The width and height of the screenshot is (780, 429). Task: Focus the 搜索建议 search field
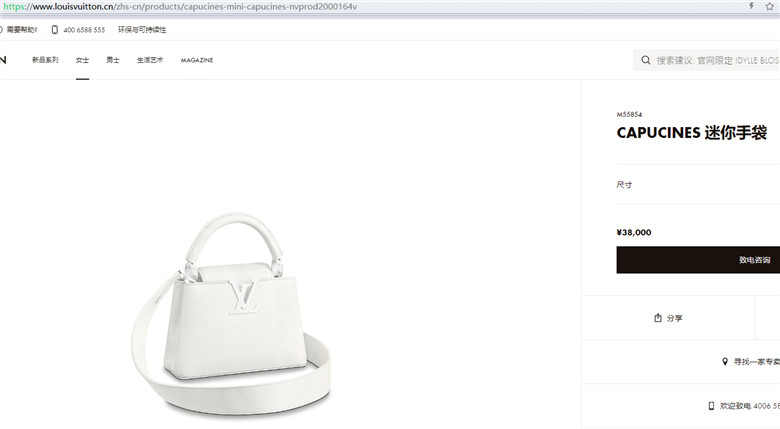[x=706, y=60]
